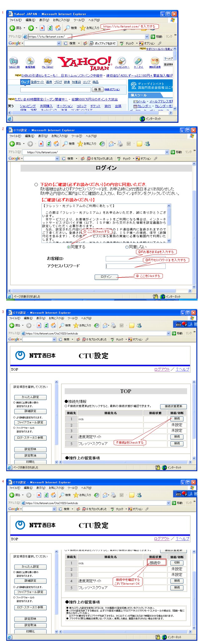Viewport: 198px width, 644px height.
Task: Open address bar dropdown on the ログイン page window
Action: (167, 152)
